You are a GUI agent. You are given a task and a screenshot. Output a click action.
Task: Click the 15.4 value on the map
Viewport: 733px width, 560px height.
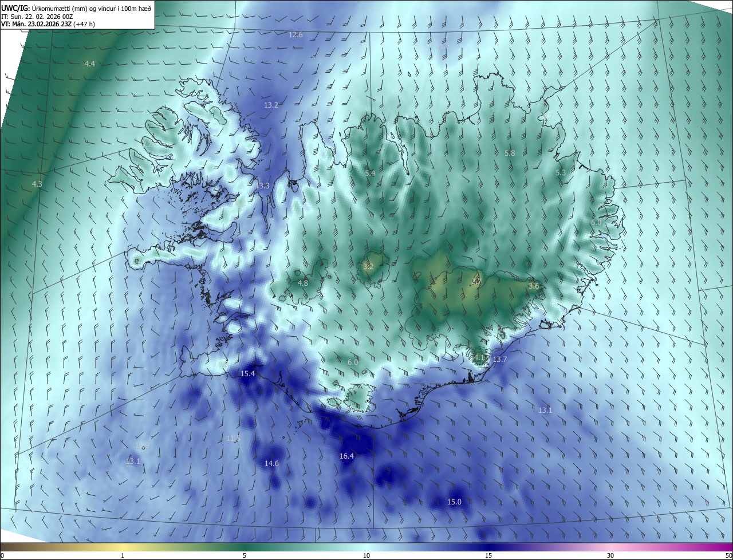(247, 374)
